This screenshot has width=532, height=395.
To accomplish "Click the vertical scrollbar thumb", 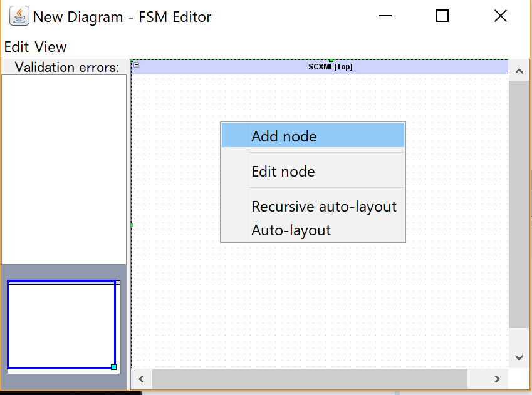I will pos(519,205).
